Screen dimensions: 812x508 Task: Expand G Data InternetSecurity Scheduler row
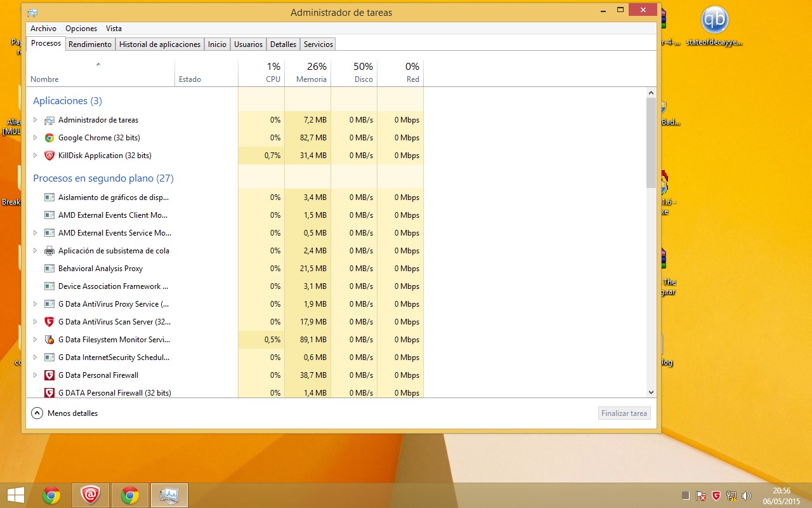(36, 358)
